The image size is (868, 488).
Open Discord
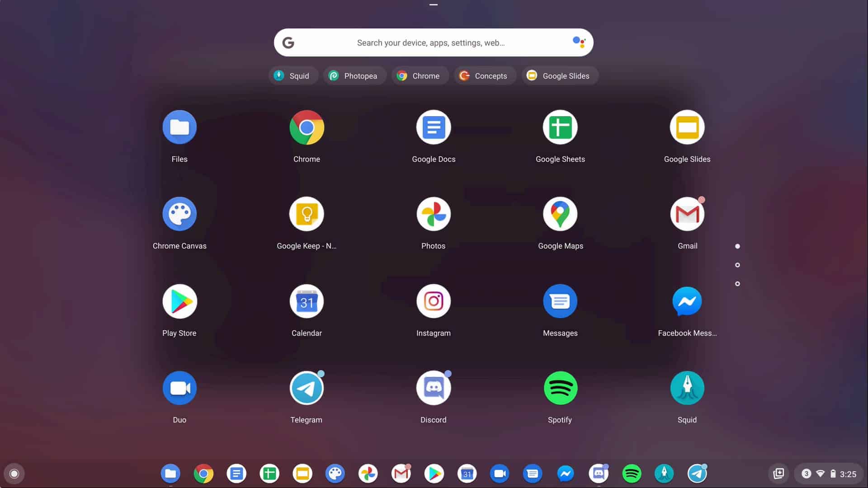tap(433, 388)
